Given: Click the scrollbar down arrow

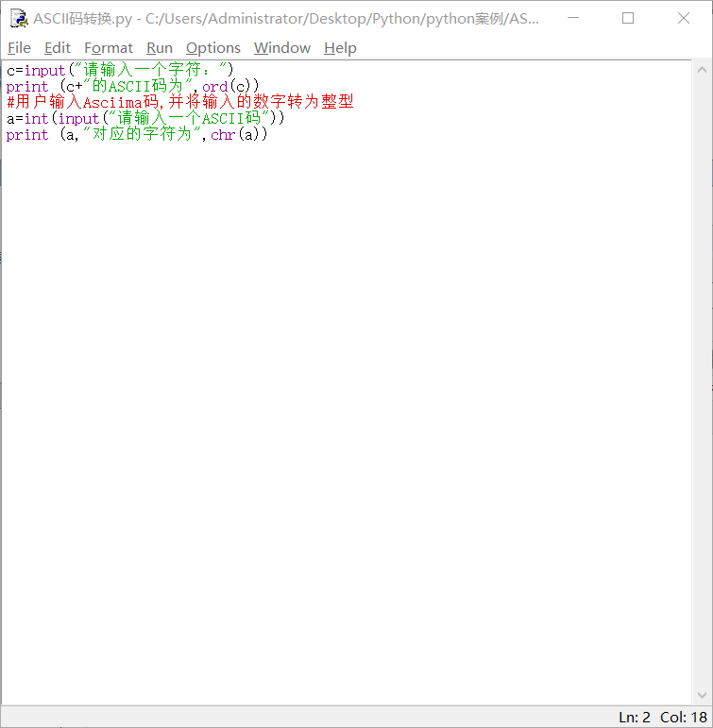Looking at the screenshot, I should (702, 695).
